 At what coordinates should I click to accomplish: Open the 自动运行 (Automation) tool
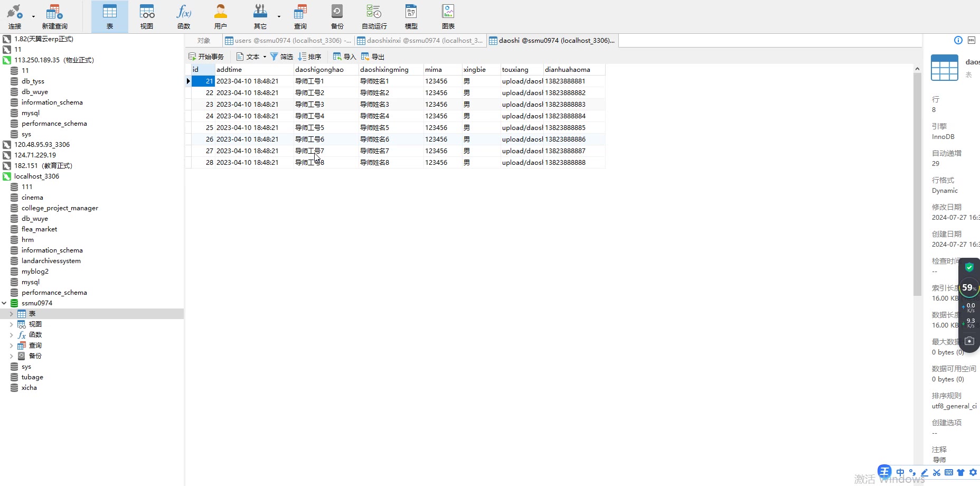tap(374, 16)
